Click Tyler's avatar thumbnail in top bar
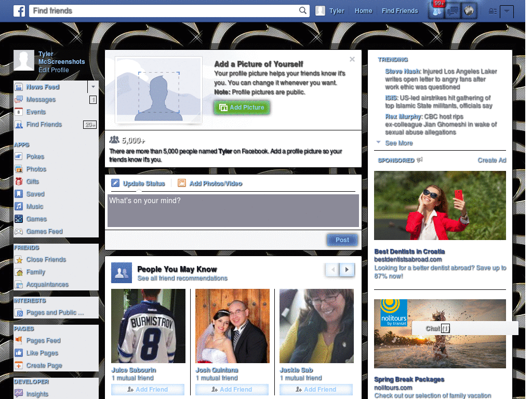The width and height of the screenshot is (532, 399). point(320,11)
